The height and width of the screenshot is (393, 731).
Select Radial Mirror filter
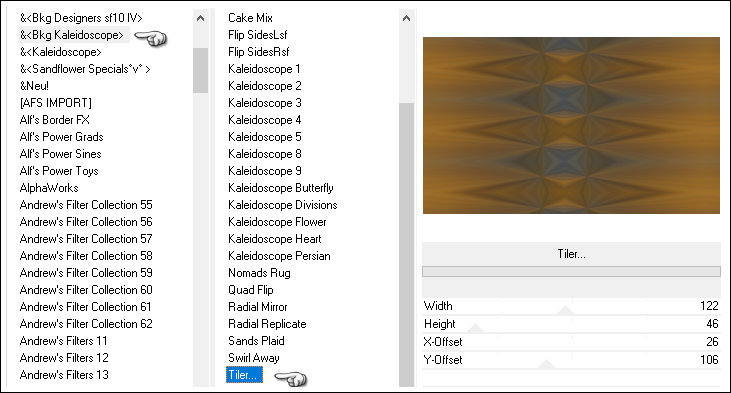tap(257, 307)
